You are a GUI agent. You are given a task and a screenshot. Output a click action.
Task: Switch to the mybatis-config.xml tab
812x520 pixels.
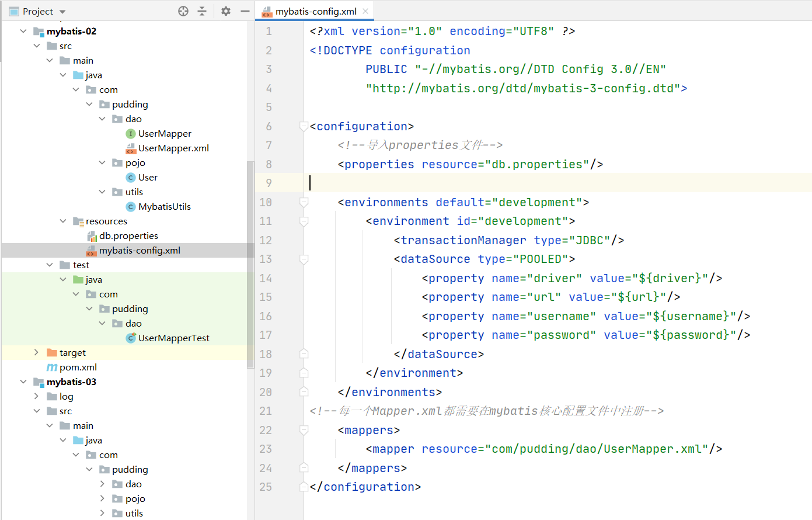pyautogui.click(x=315, y=11)
